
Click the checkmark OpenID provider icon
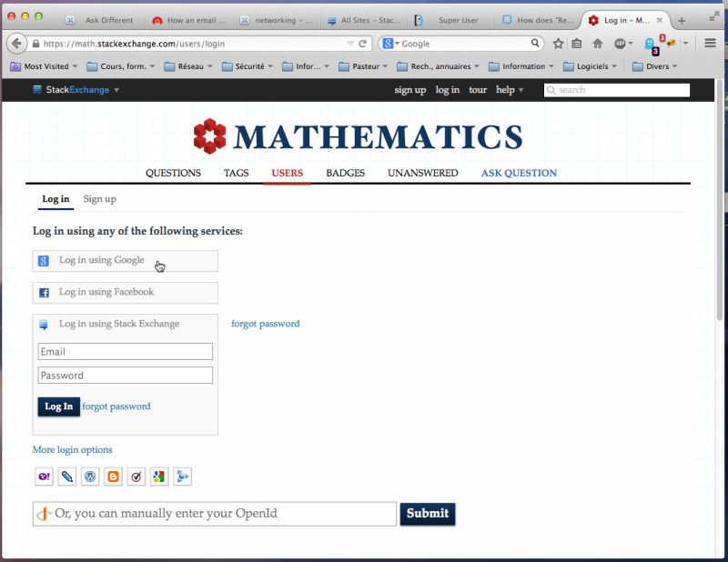pyautogui.click(x=136, y=477)
